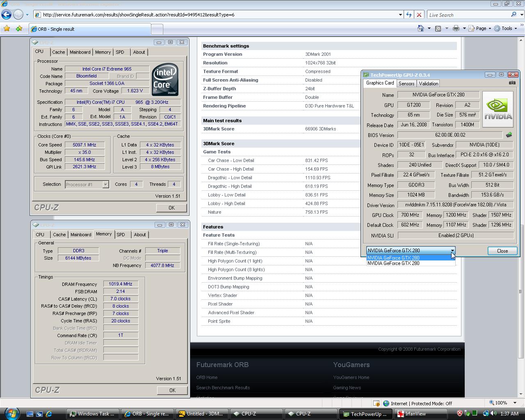Image resolution: width=525 pixels, height=420 pixels.
Task: Open the About tab in upper CPU-Z
Action: (139, 52)
